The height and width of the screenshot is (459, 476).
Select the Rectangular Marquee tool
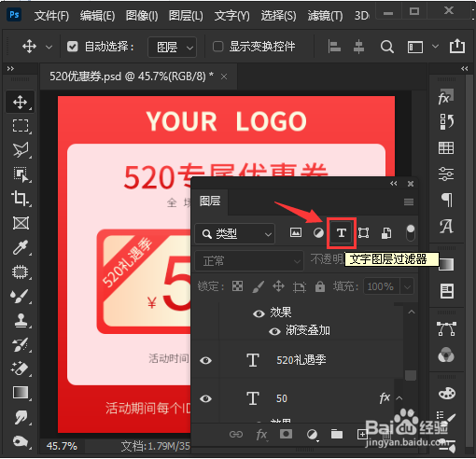click(x=21, y=126)
